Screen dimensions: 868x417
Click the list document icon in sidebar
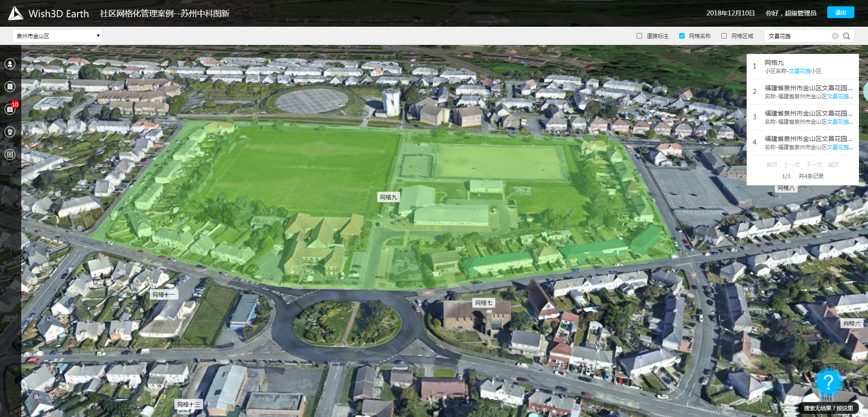point(10,155)
